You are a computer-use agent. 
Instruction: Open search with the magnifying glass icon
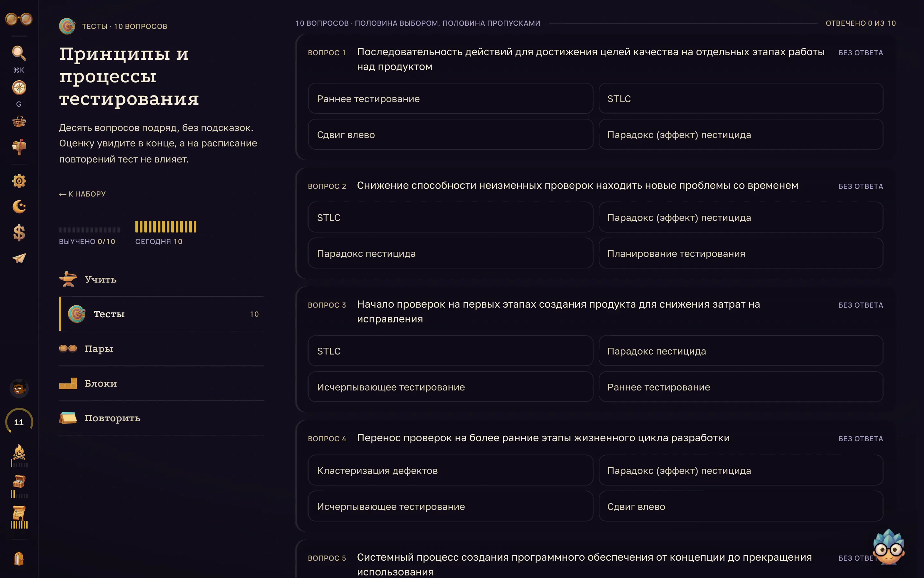19,53
